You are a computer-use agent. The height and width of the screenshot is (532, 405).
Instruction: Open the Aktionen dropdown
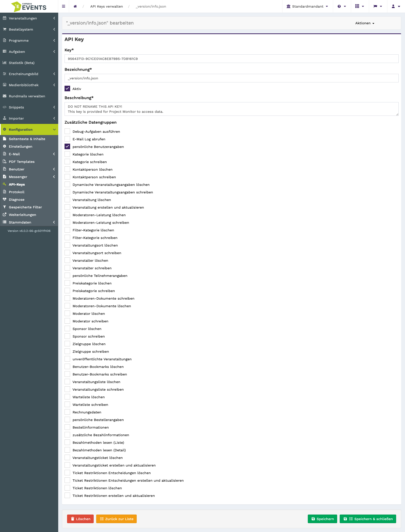click(x=365, y=23)
